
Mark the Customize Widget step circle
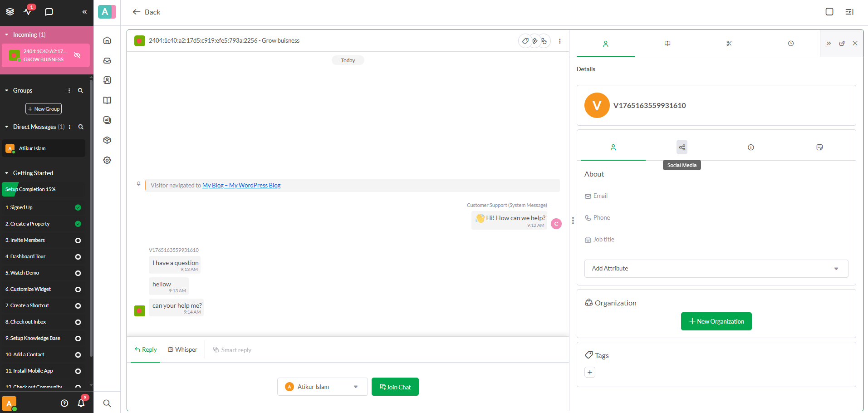pos(78,290)
